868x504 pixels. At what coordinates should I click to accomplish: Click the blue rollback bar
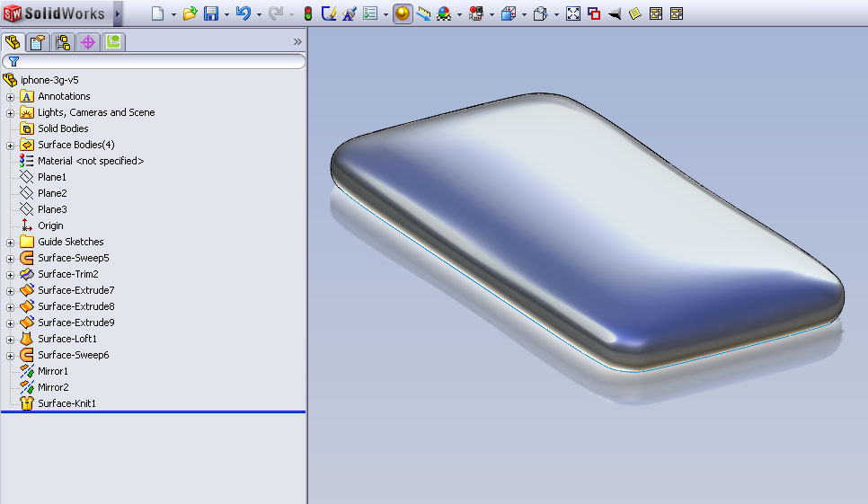(x=154, y=411)
